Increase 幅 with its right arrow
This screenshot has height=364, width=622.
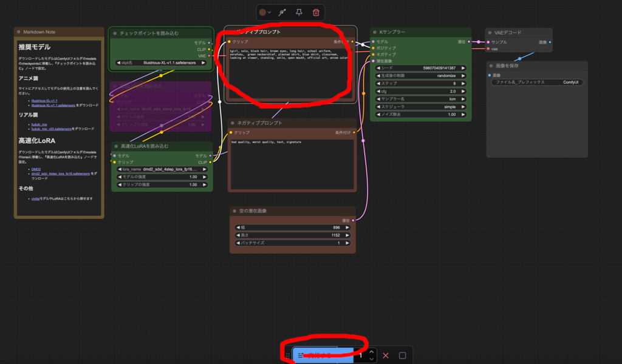pyautogui.click(x=347, y=227)
